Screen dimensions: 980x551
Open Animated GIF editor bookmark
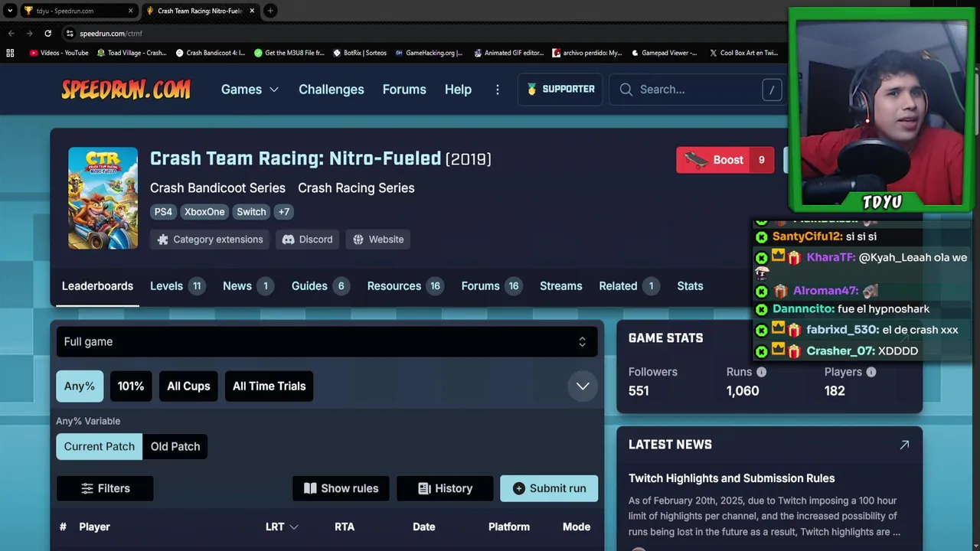point(510,53)
